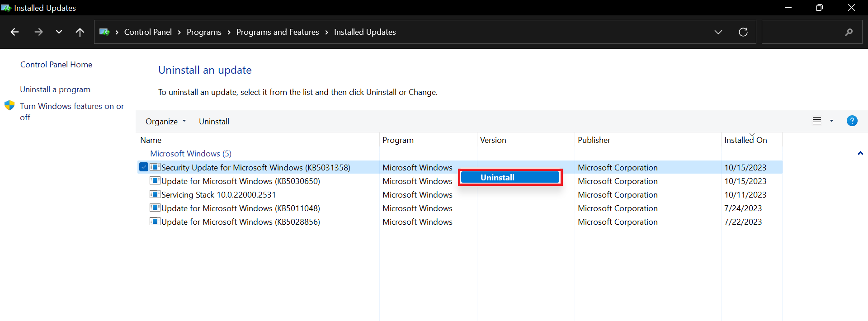Open the Uninstall a program link
Screen dimensions: 868x321
[55, 90]
